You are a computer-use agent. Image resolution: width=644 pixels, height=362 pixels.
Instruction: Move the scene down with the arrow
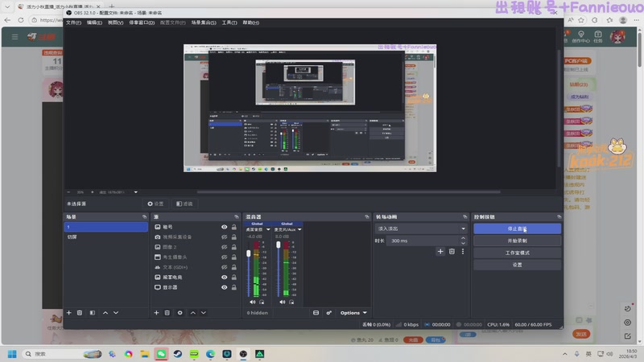pyautogui.click(x=116, y=313)
